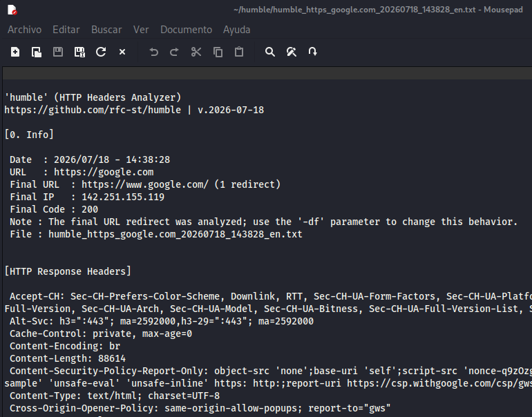Click the New from template icon
Screen dimensions: 532x417
click(x=37, y=52)
